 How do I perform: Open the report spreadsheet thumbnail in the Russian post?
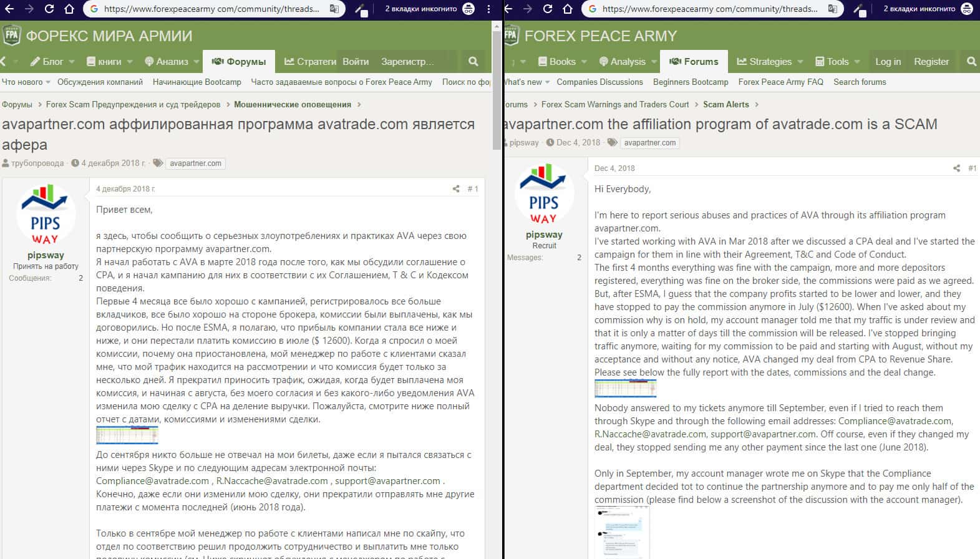tap(127, 435)
